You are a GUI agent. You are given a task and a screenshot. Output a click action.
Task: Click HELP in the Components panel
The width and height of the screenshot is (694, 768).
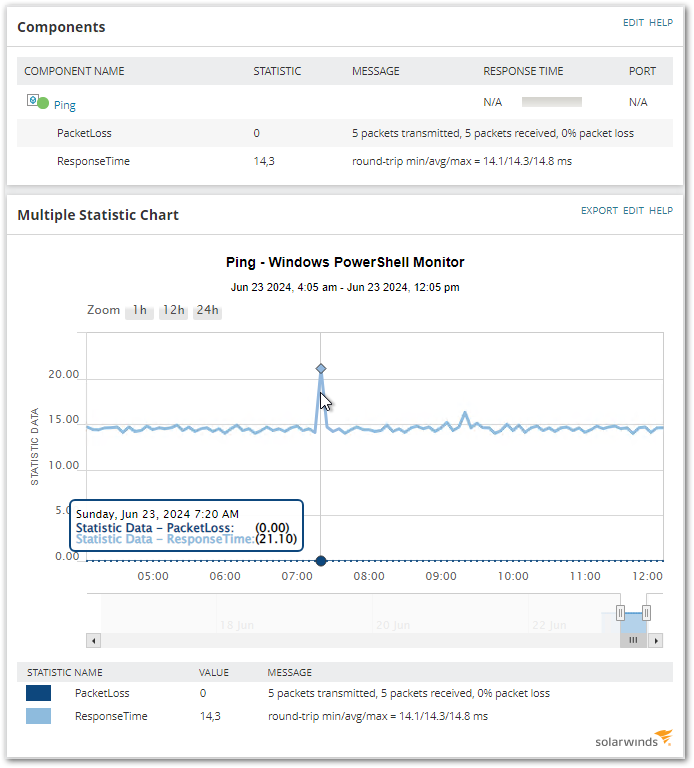pyautogui.click(x=661, y=23)
